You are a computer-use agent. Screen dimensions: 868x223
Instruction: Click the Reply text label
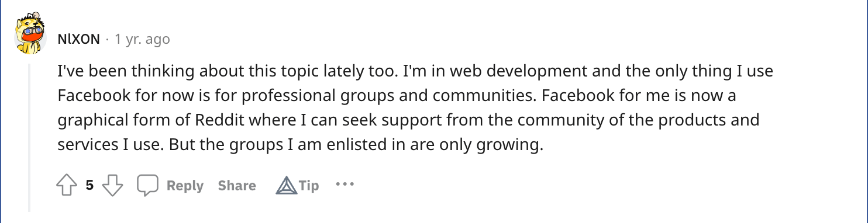pyautogui.click(x=185, y=186)
